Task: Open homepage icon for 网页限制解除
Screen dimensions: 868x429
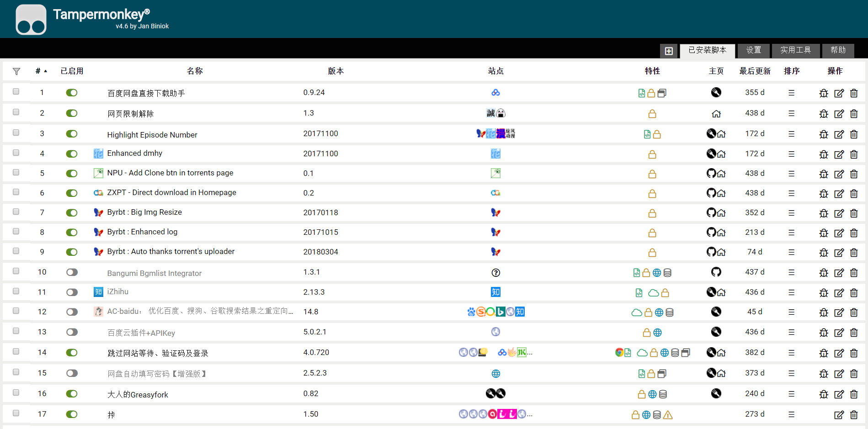Action: point(716,114)
